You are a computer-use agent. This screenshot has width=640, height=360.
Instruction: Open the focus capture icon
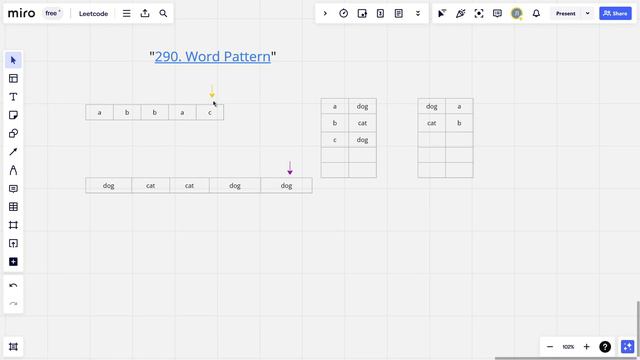479,13
